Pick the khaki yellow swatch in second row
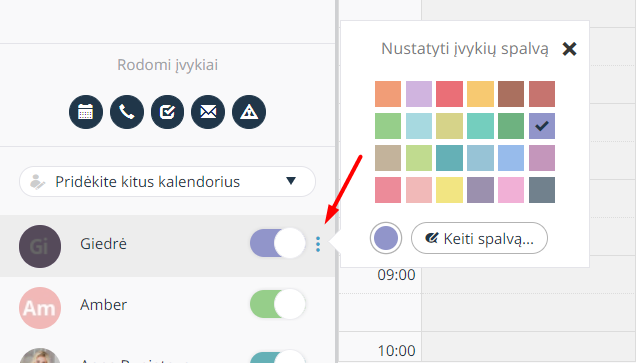The image size is (636, 363). point(449,126)
